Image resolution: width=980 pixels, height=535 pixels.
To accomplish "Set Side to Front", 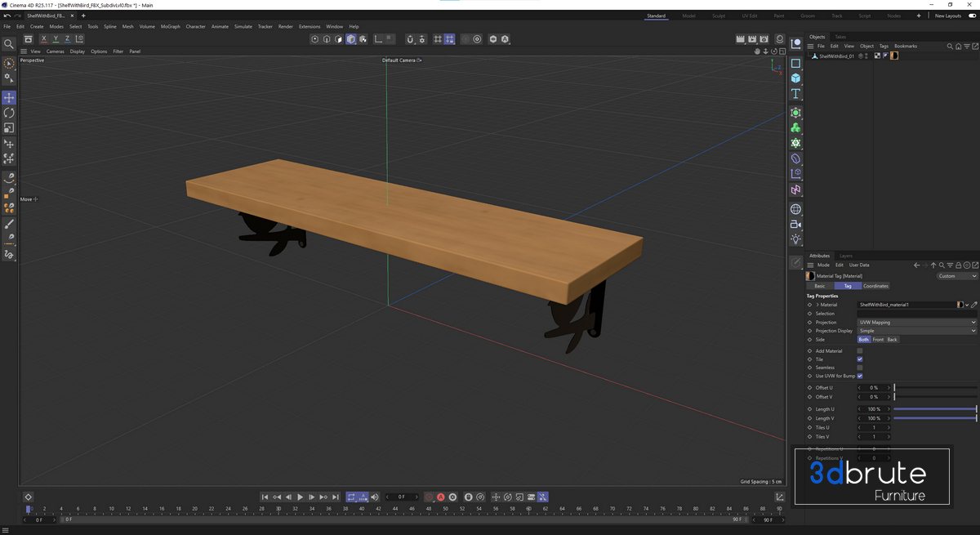I will point(878,339).
